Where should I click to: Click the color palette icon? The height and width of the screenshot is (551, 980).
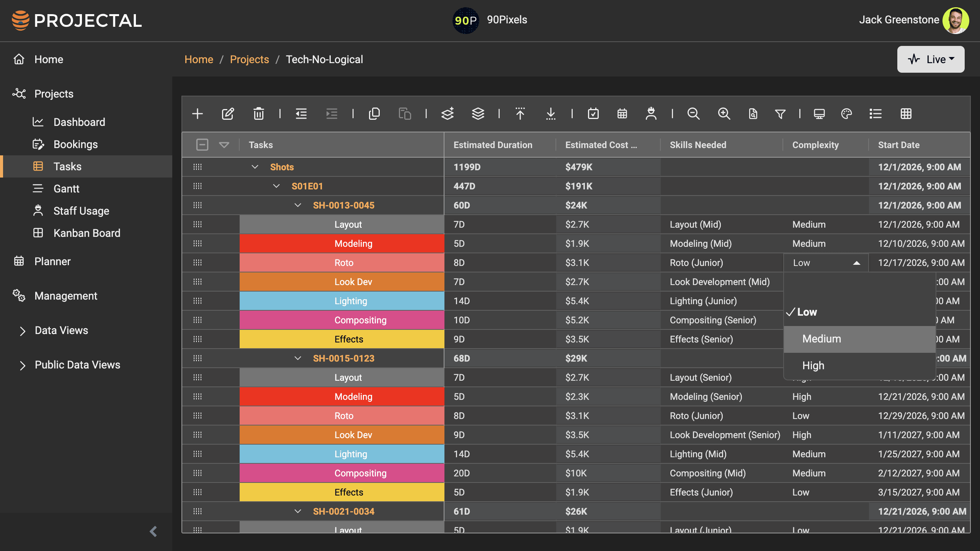pos(846,114)
